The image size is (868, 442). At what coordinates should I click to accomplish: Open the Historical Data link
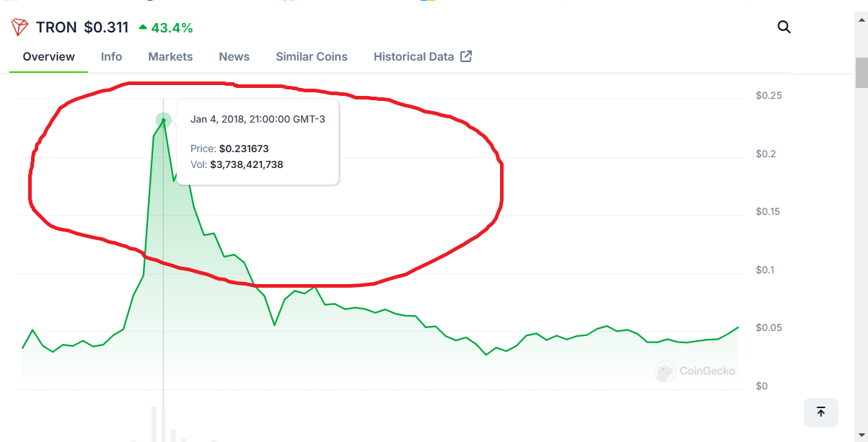point(413,56)
